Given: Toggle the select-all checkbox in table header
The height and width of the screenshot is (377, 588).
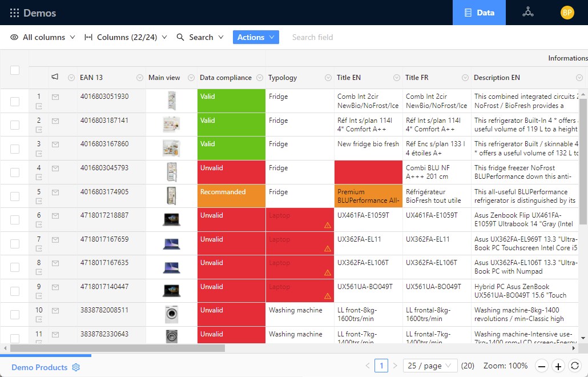Looking at the screenshot, I should (x=15, y=70).
